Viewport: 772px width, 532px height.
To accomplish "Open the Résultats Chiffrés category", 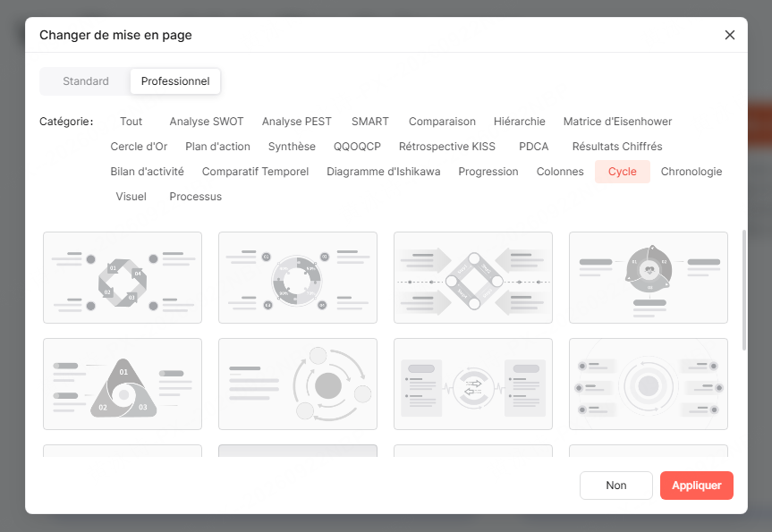I will pyautogui.click(x=617, y=147).
